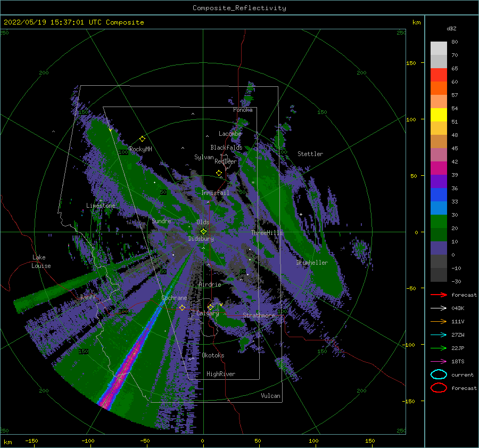479x448 pixels.
Task: Click the Cochrane town label
Action: pos(174,298)
